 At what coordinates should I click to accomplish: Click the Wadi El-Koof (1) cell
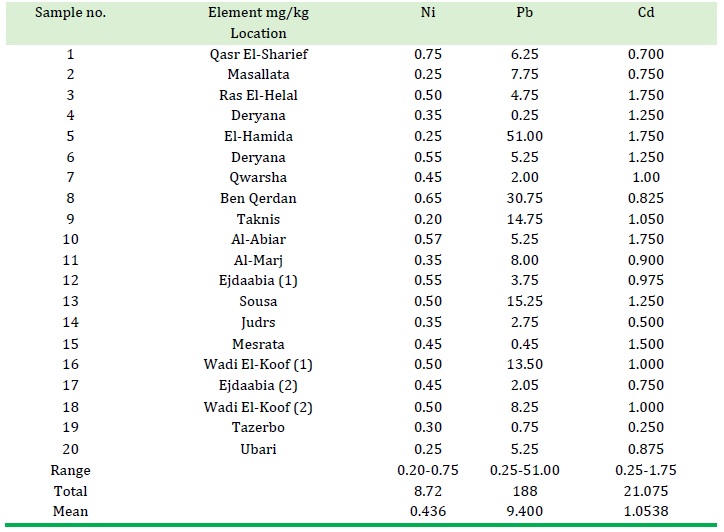tap(258, 365)
